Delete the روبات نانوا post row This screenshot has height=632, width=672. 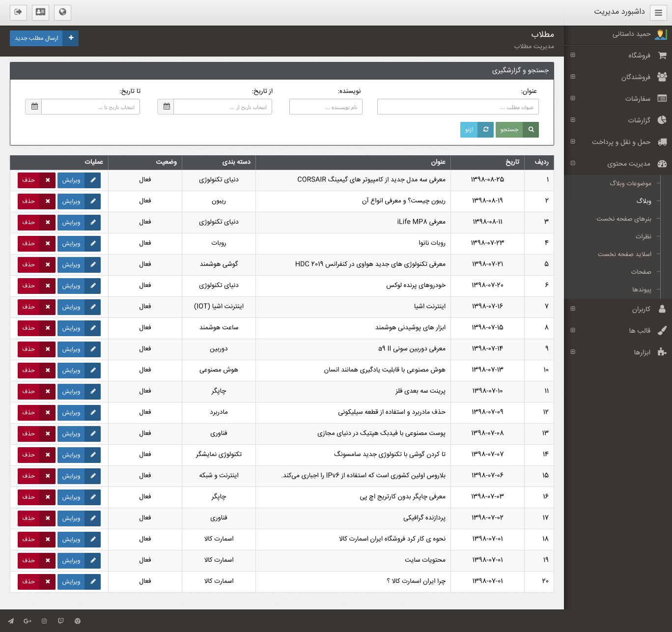[35, 243]
